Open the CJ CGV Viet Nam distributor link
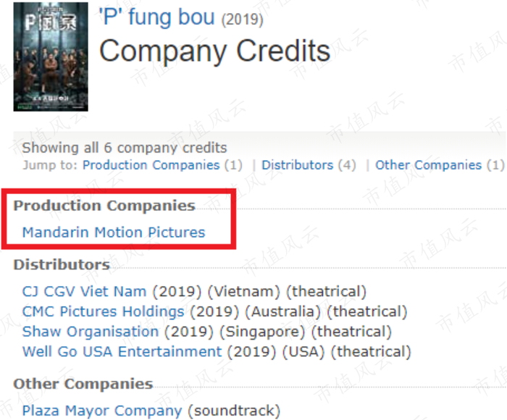The height and width of the screenshot is (420, 507). (84, 292)
